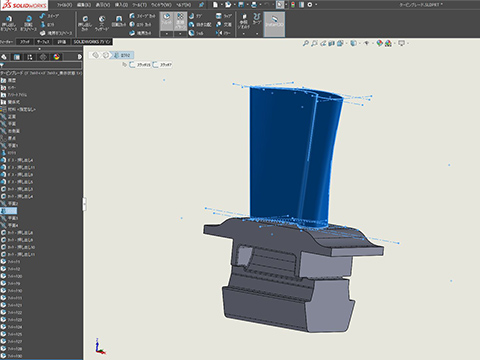Open the 編集(E) menu
This screenshot has width=480, height=360.
pos(84,5)
